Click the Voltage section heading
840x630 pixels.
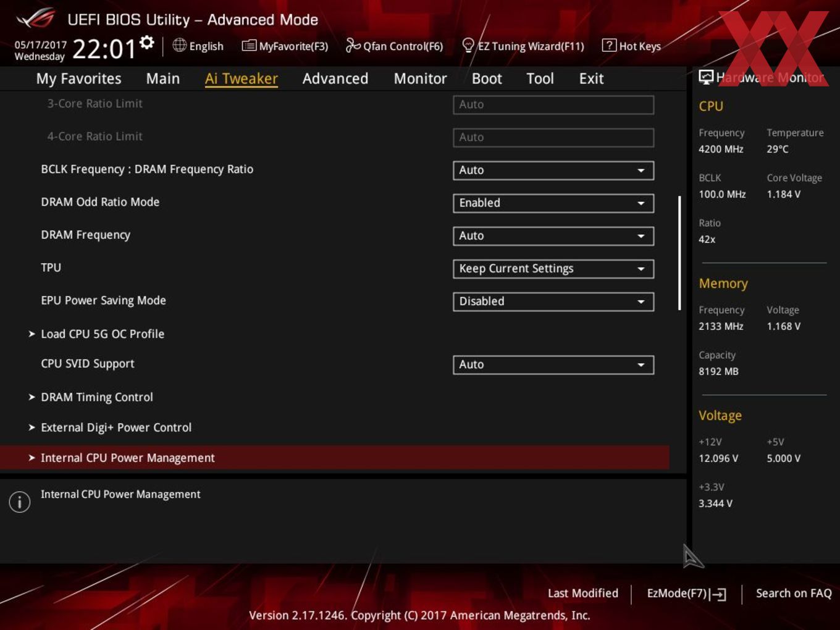[x=720, y=416]
